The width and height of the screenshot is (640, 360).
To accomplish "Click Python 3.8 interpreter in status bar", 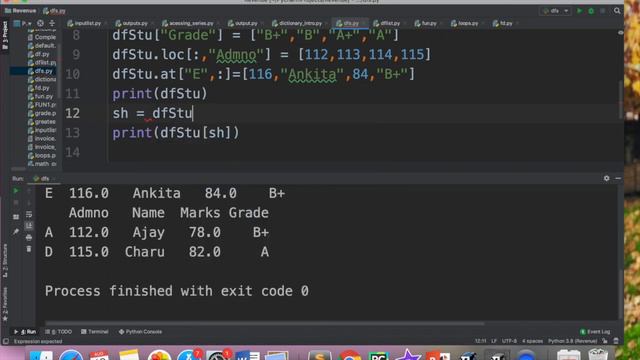I will tap(572, 341).
